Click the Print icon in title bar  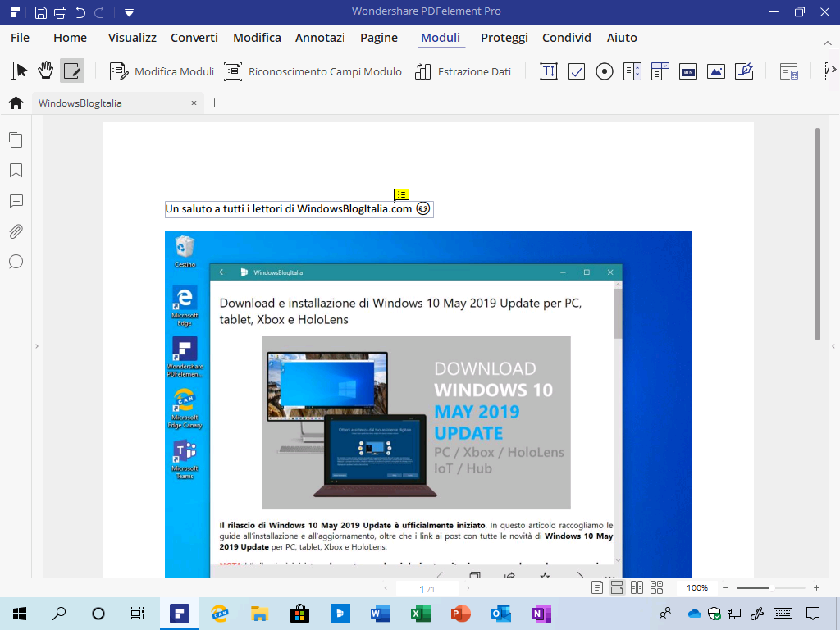pos(60,11)
